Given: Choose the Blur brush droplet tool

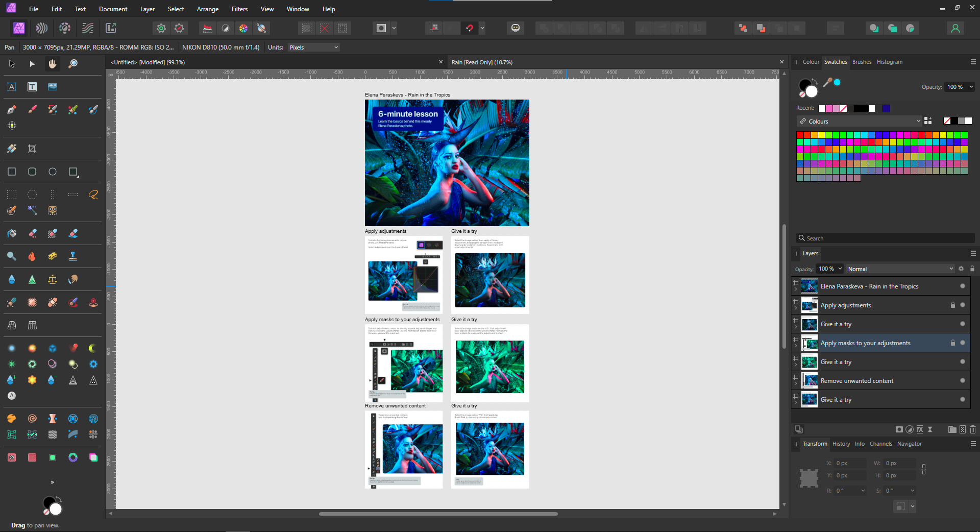Looking at the screenshot, I should [x=12, y=279].
